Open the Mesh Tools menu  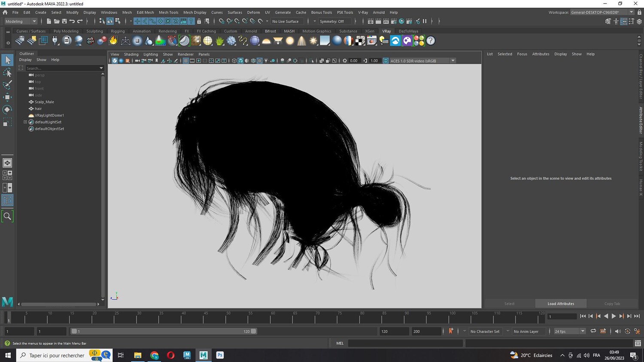click(x=168, y=12)
